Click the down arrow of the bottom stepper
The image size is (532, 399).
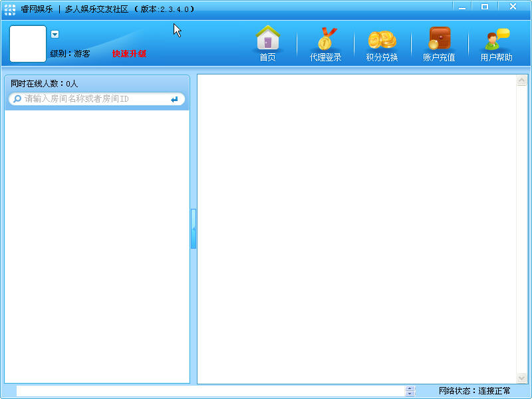[x=410, y=394]
